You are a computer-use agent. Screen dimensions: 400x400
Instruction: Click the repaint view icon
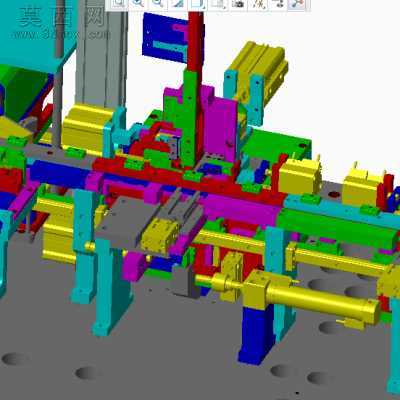(178, 3)
